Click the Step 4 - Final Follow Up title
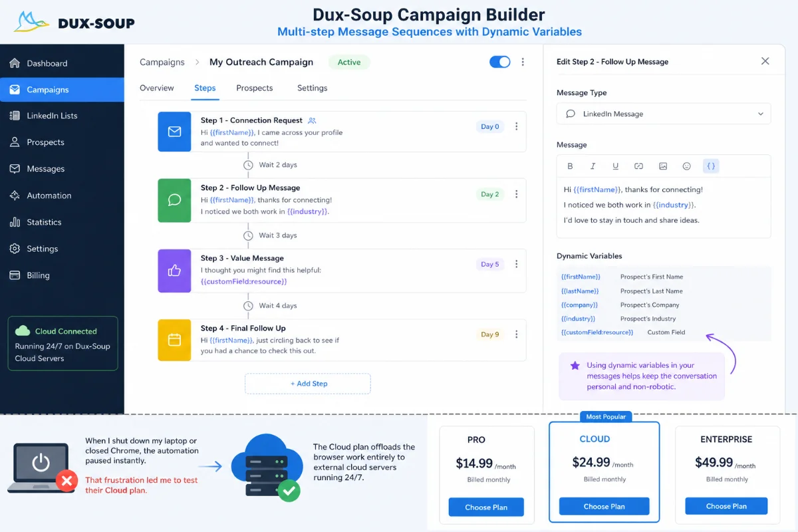Screen dimensions: 798x532 243,328
